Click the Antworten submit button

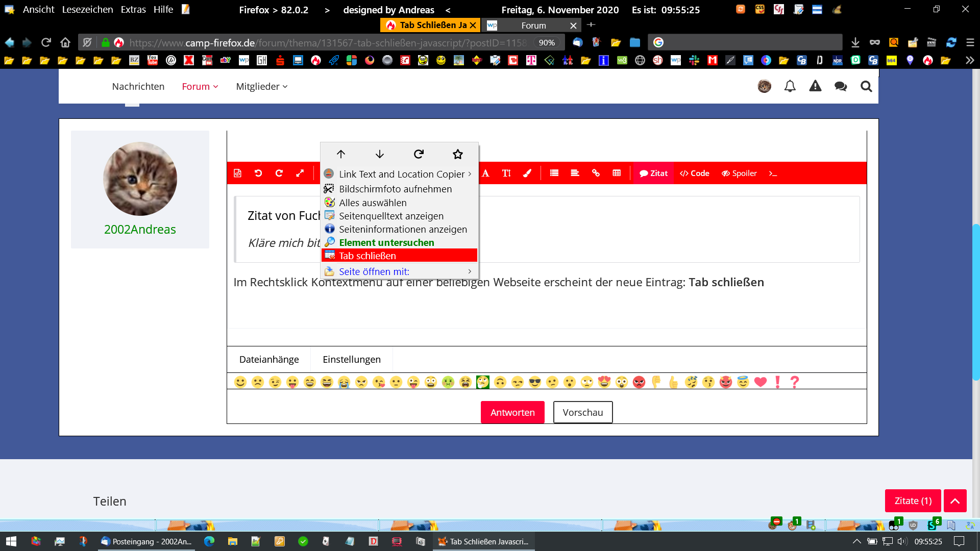pyautogui.click(x=512, y=412)
